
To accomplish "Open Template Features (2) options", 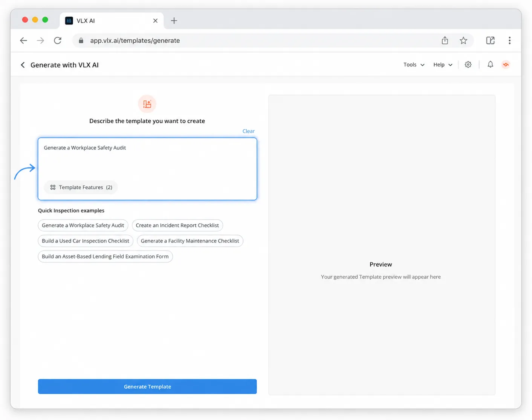I will pos(81,187).
